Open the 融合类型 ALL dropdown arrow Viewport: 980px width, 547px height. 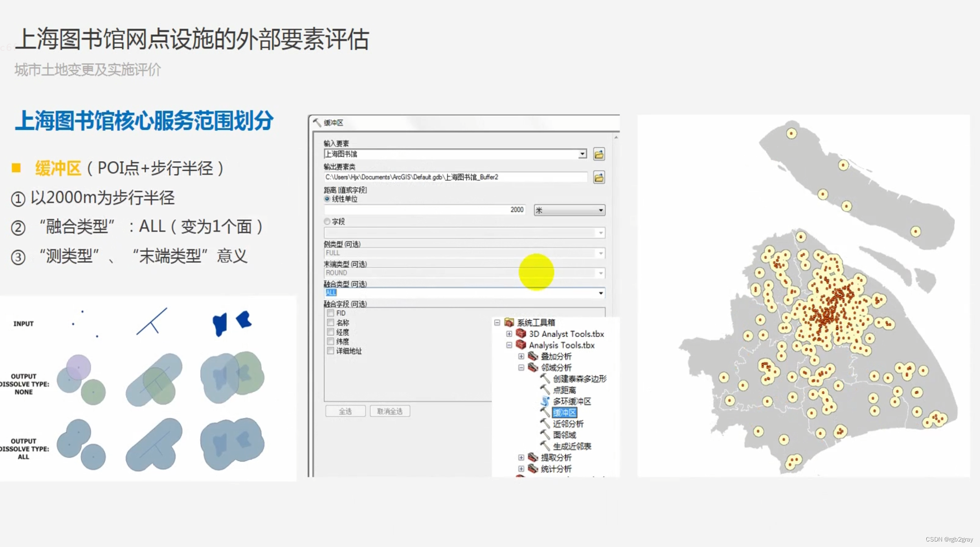[601, 293]
